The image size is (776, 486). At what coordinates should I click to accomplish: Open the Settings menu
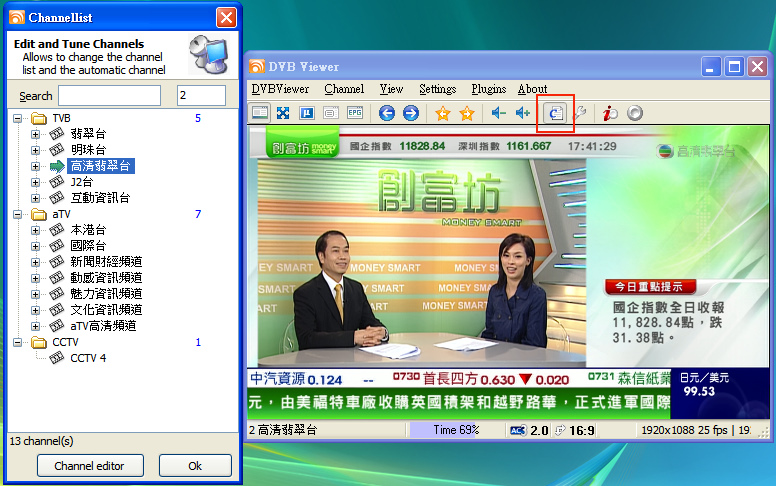click(x=437, y=89)
